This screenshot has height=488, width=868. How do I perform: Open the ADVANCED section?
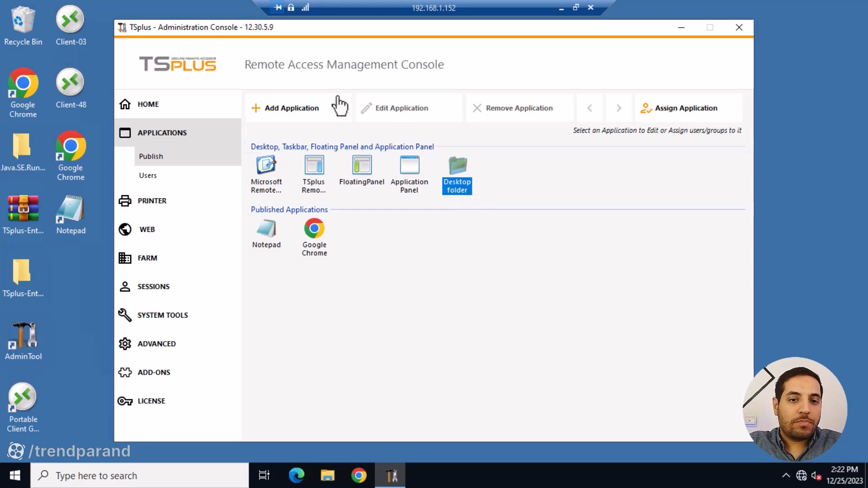[x=178, y=344]
